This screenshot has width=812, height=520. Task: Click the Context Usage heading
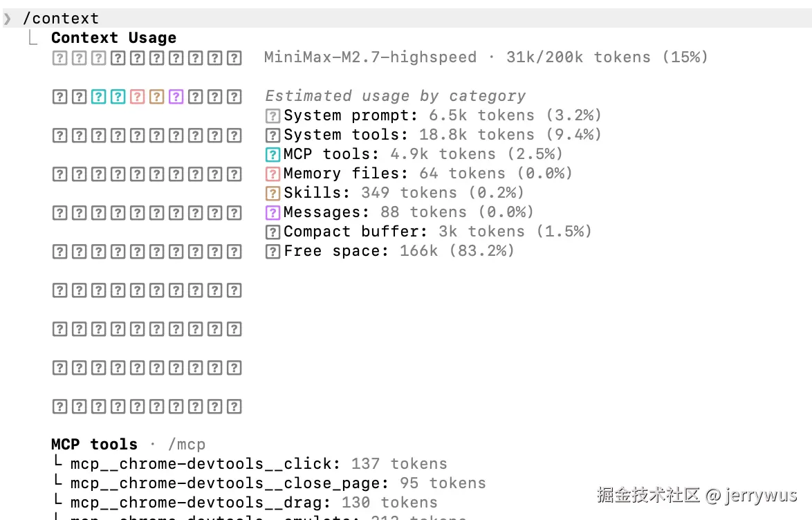tap(113, 38)
